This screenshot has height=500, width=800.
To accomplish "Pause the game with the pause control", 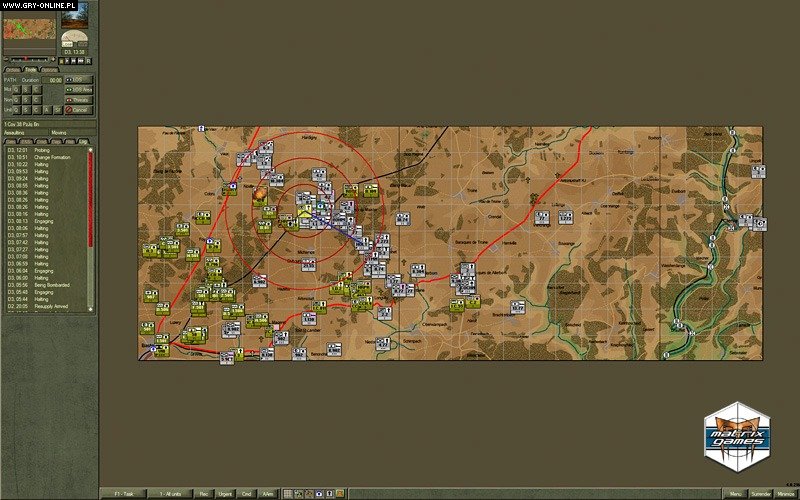I will click(61, 61).
